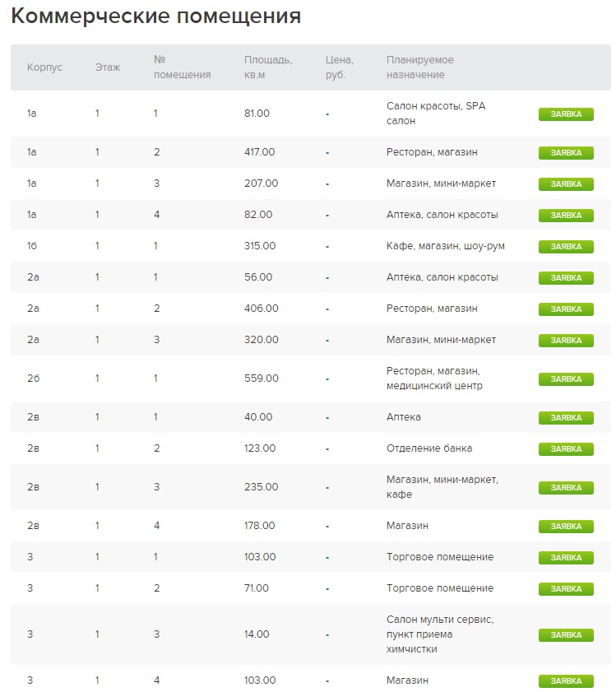
Task: Apply with ЗАЯВКА for the 40.00 Аптека space
Action: pyautogui.click(x=565, y=418)
